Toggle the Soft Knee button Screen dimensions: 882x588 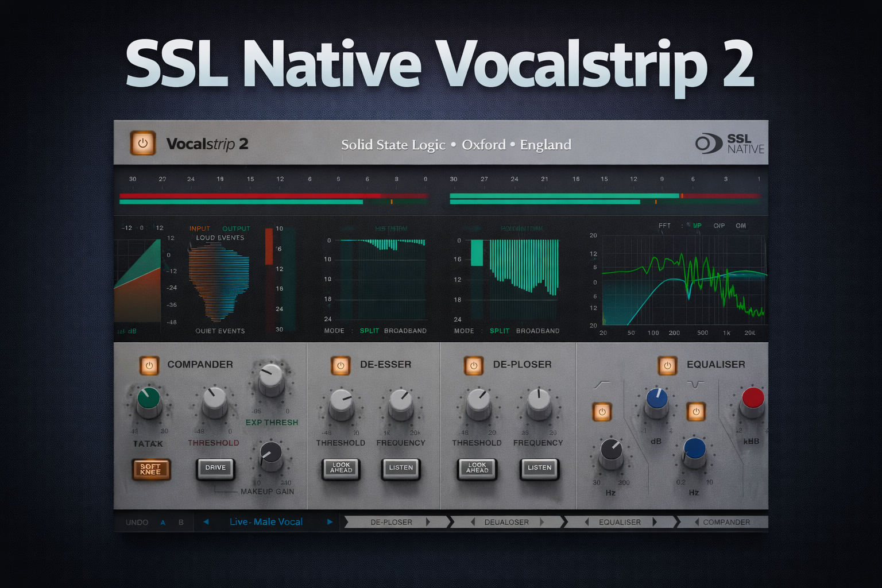pos(150,469)
